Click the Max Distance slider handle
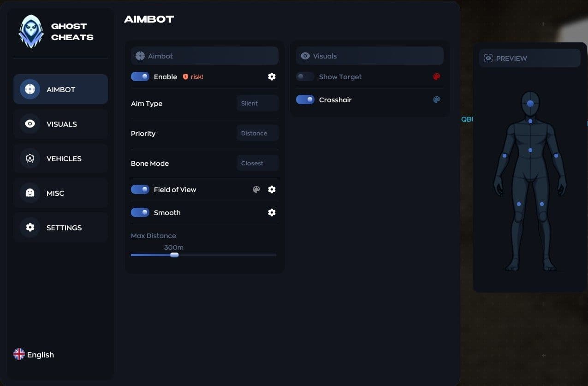Image resolution: width=588 pixels, height=386 pixels. [174, 255]
